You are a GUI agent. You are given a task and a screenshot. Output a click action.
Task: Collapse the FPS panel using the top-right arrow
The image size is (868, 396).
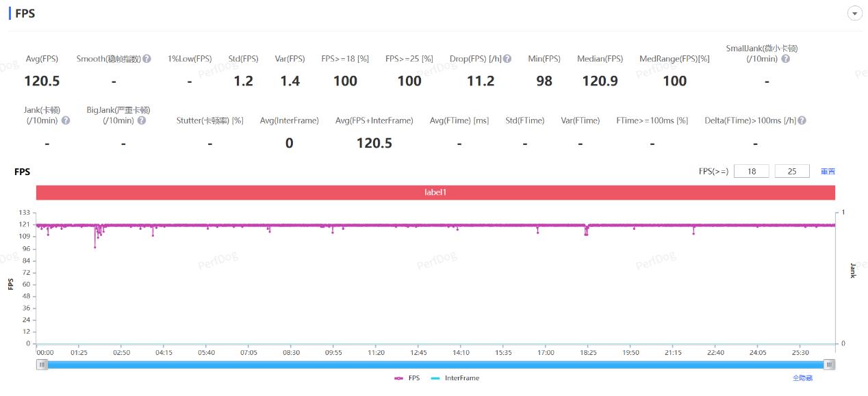(854, 13)
